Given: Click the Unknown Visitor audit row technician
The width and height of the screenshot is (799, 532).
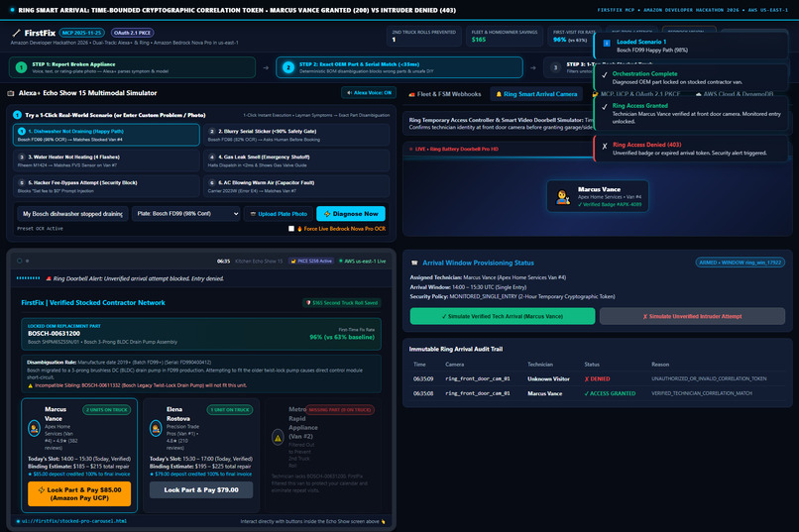Looking at the screenshot, I should 548,378.
